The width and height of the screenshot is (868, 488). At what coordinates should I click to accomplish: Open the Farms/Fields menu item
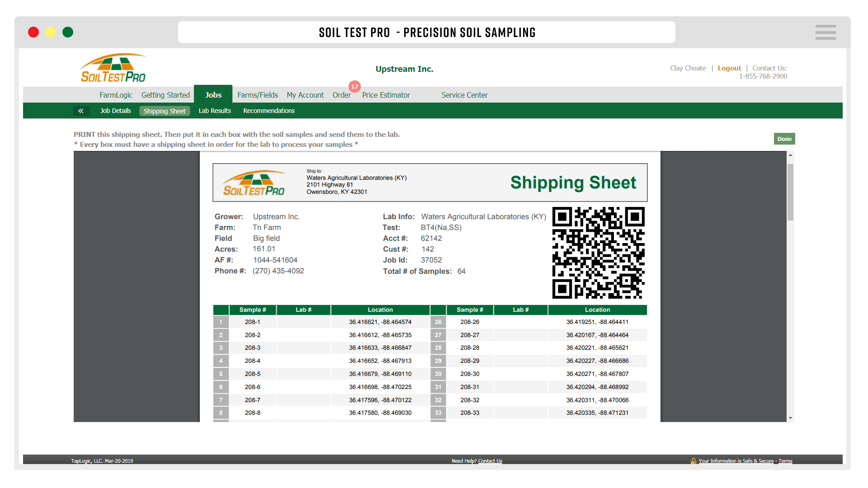[x=258, y=94]
